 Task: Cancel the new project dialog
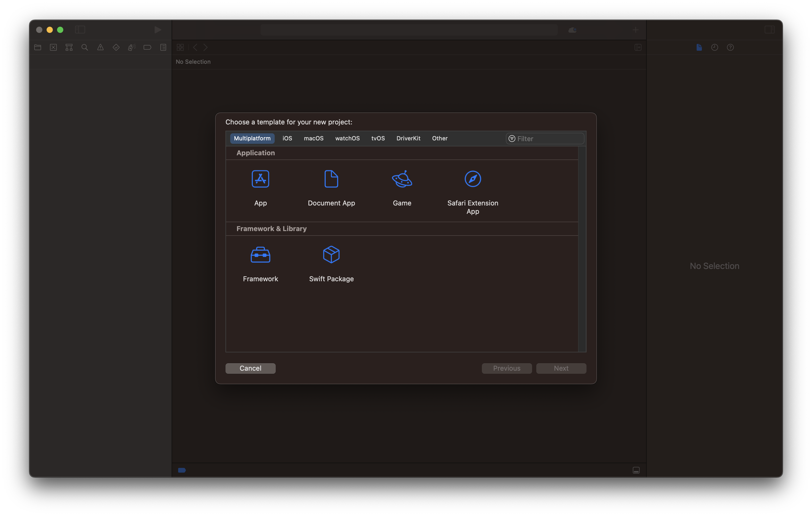(250, 368)
